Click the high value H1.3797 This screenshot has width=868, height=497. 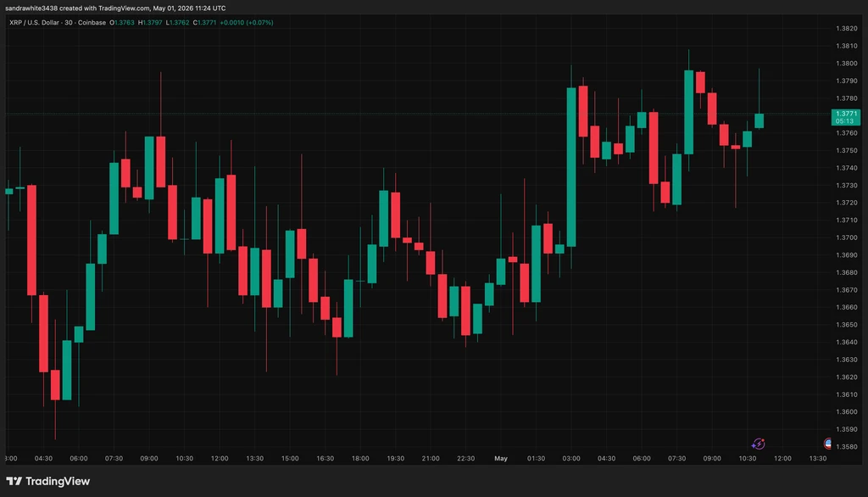[150, 23]
